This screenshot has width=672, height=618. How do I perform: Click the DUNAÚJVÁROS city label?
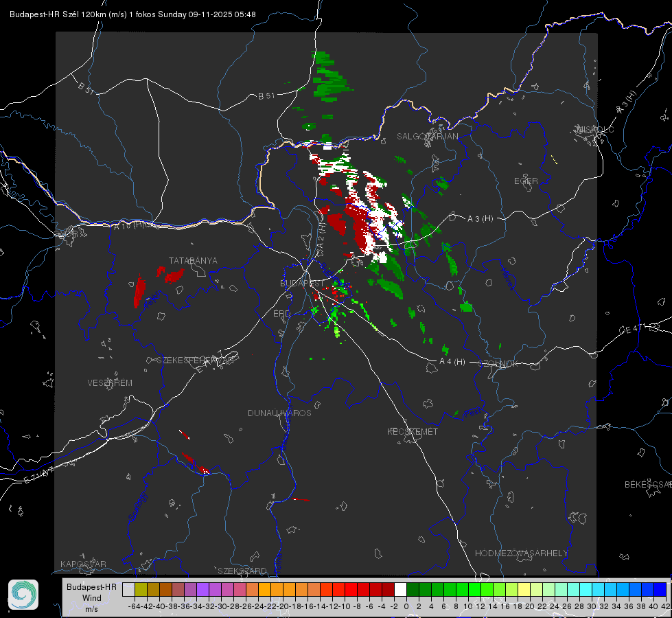click(x=279, y=413)
